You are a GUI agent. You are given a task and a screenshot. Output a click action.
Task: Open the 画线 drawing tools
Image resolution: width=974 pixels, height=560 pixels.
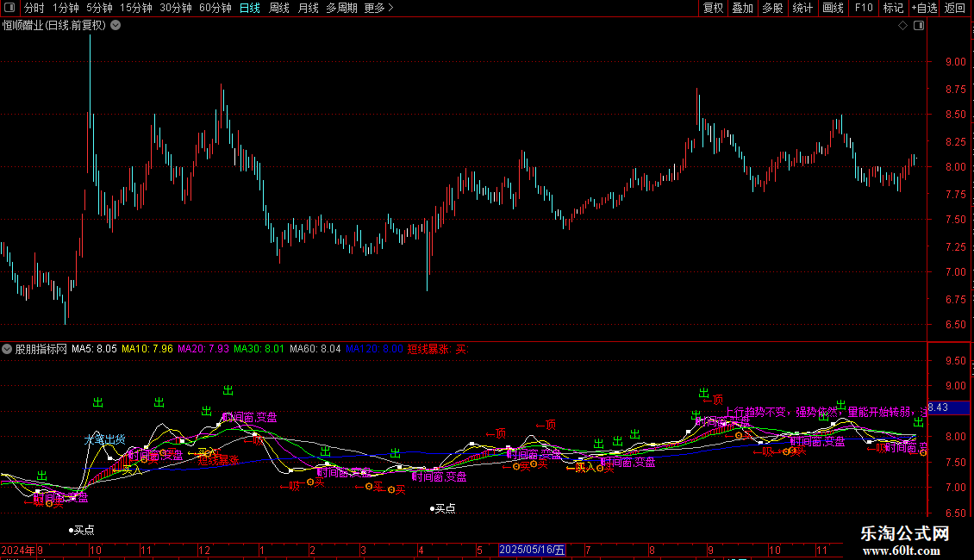833,8
